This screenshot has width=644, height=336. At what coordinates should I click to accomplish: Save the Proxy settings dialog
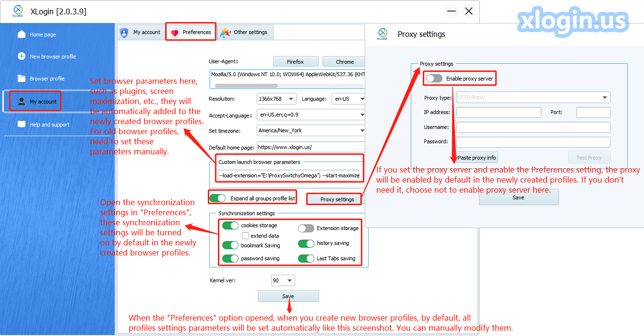point(519,197)
